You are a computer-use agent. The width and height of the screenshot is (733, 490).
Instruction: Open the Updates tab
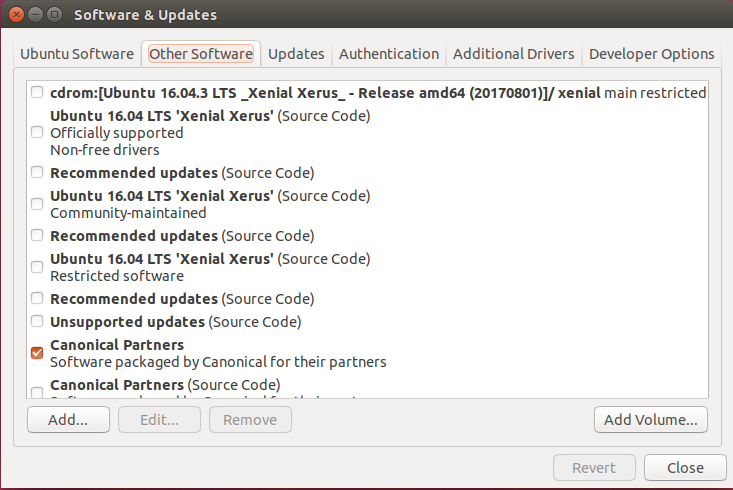point(296,54)
